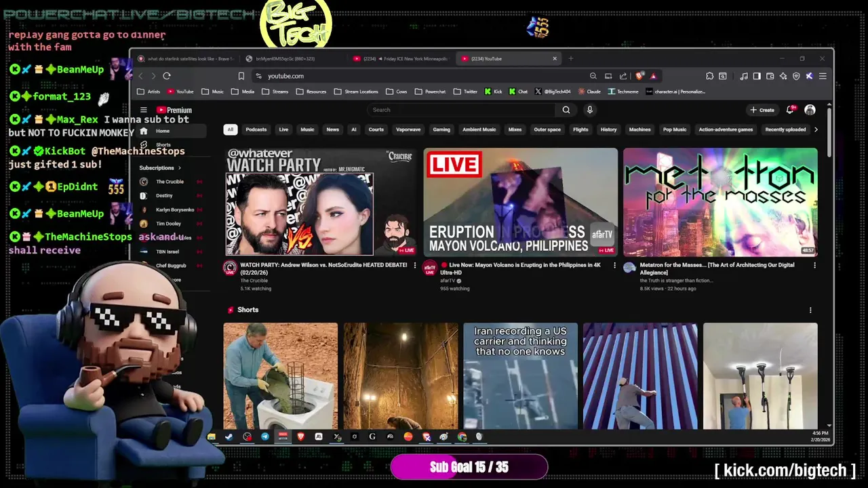This screenshot has width=868, height=488.
Task: Open the browser extensions puzzle icon
Action: pyautogui.click(x=709, y=76)
